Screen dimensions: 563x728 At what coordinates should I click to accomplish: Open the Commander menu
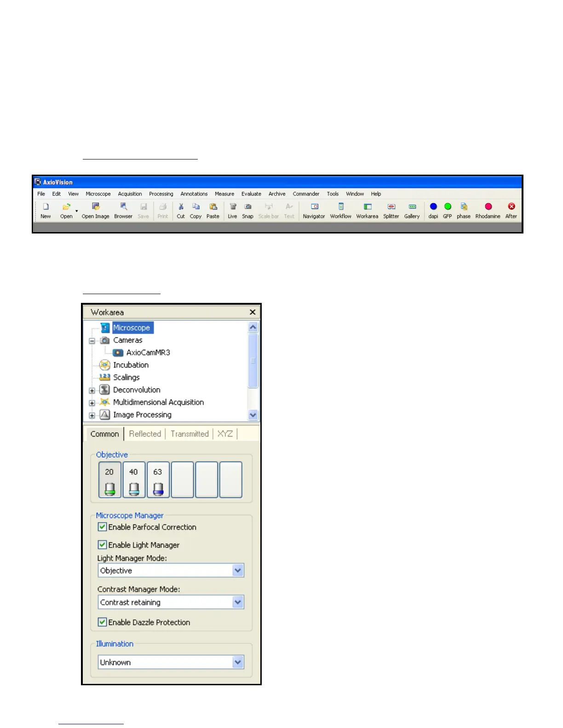point(306,194)
